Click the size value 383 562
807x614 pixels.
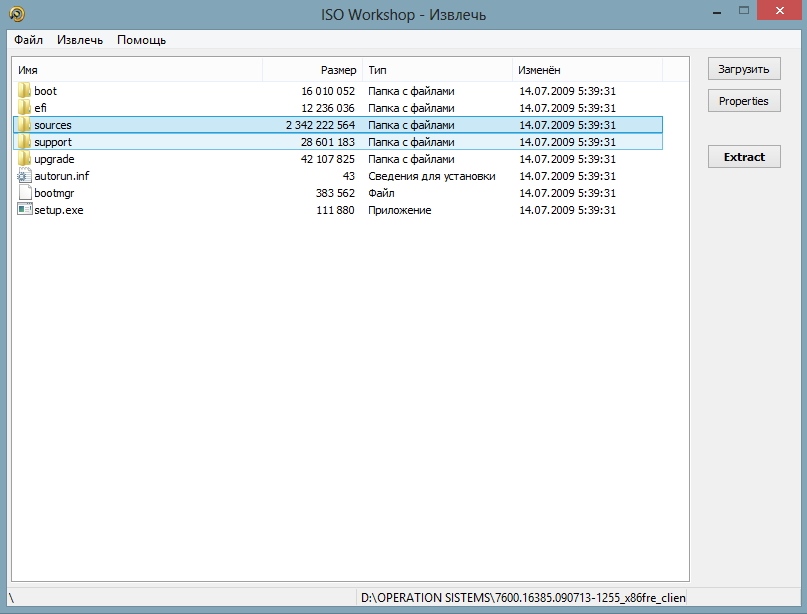tap(335, 193)
